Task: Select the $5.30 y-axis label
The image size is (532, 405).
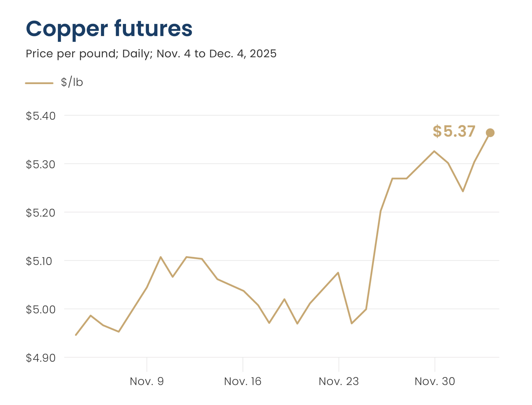Action: click(x=41, y=164)
